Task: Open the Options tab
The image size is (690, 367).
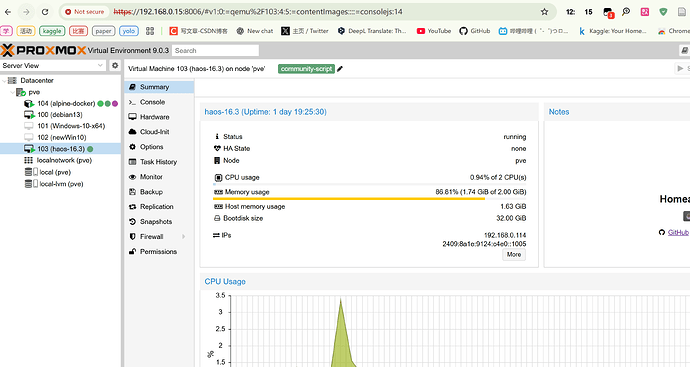Action: pos(159,147)
